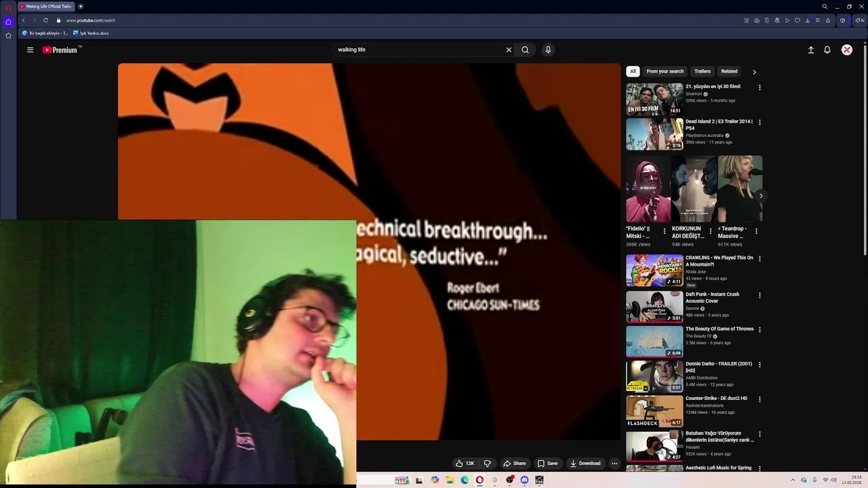Open options for Donnie Darko trailer
The height and width of the screenshot is (488, 868).
[x=759, y=365]
